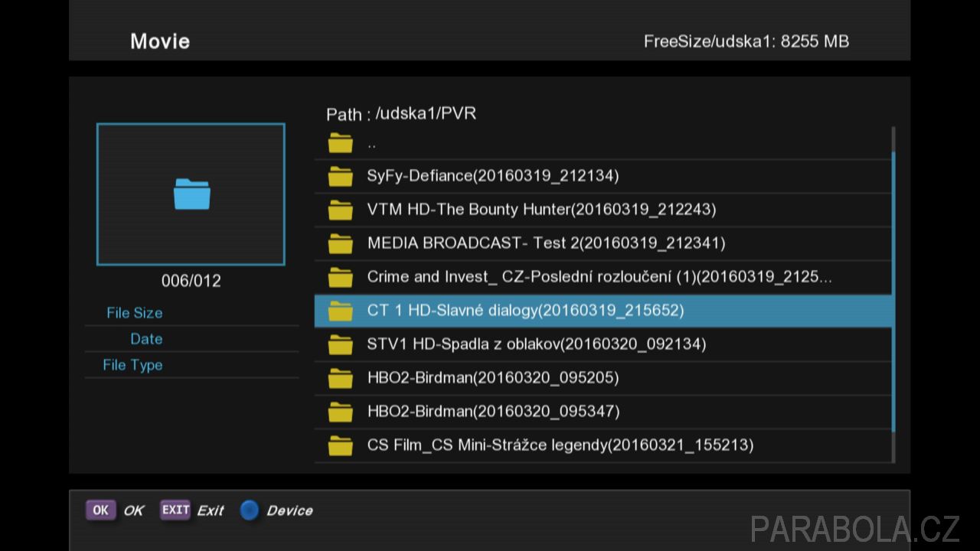
Task: Click folder icon for Crime and Invest_ CZ recording
Action: pos(341,277)
